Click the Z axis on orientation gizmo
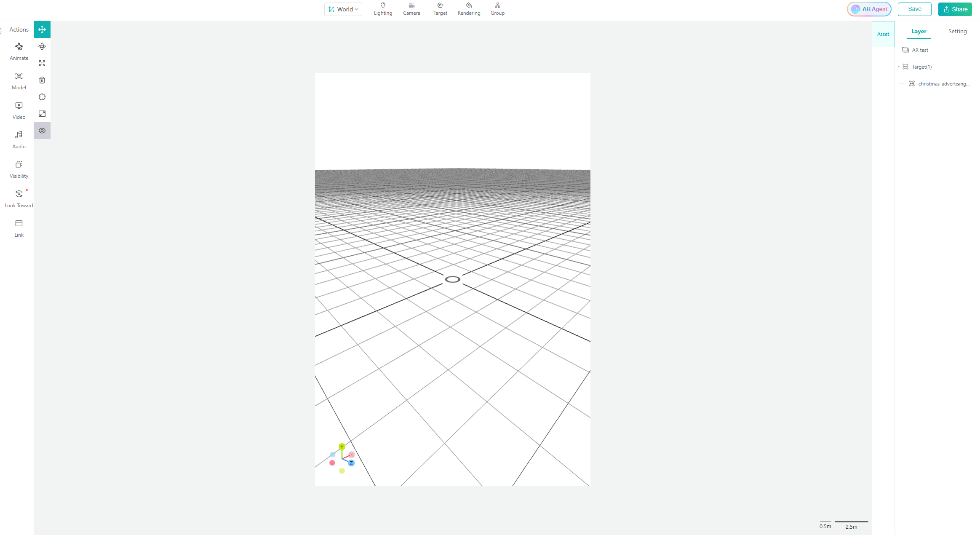Viewport: 980px width, 535px height. 351,463
